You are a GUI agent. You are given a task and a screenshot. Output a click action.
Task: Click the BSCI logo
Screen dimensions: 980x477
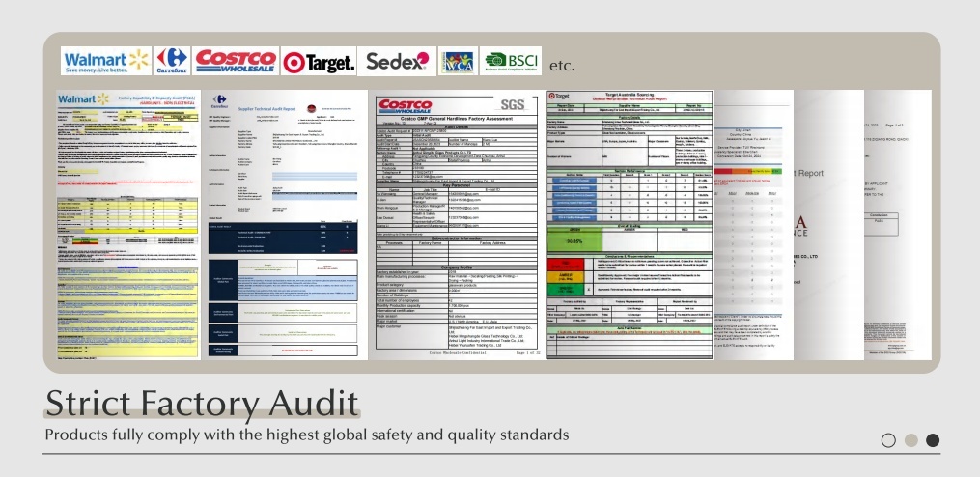[511, 61]
